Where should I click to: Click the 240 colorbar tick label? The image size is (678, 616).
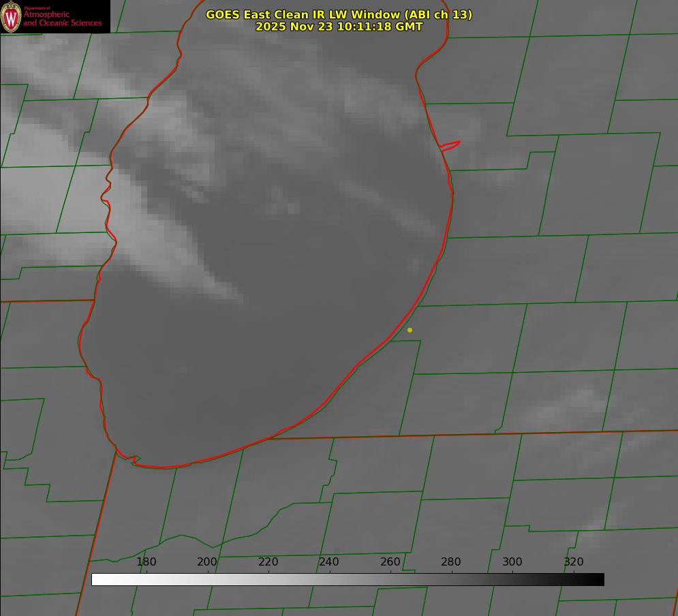pyautogui.click(x=329, y=562)
